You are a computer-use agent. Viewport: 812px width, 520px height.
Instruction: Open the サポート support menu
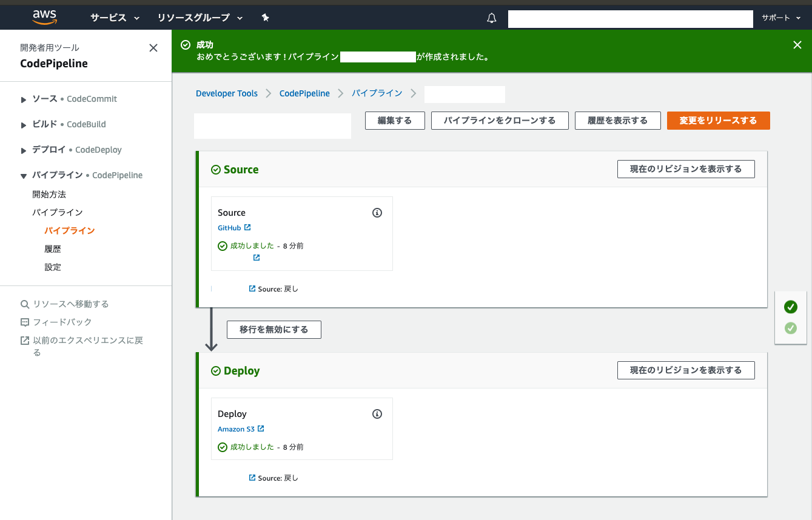coord(781,18)
